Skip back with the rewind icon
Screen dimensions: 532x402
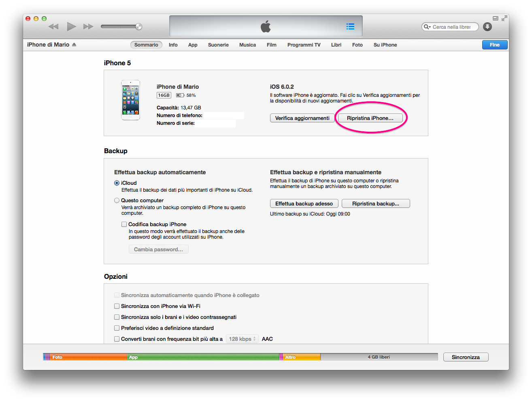pos(53,27)
